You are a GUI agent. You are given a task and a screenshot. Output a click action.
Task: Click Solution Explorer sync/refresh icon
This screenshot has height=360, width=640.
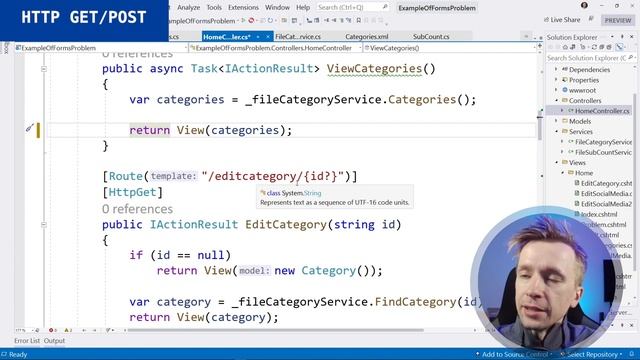594,47
